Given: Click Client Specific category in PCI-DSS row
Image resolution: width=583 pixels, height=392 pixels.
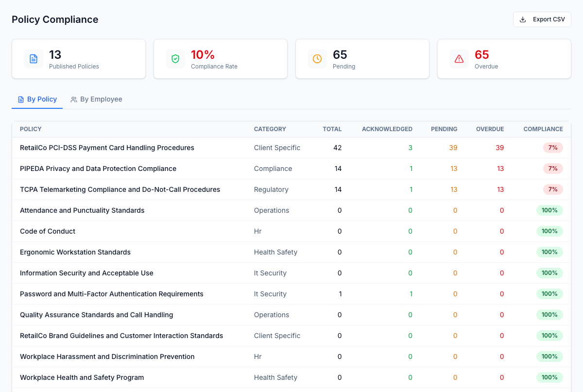Looking at the screenshot, I should point(277,148).
